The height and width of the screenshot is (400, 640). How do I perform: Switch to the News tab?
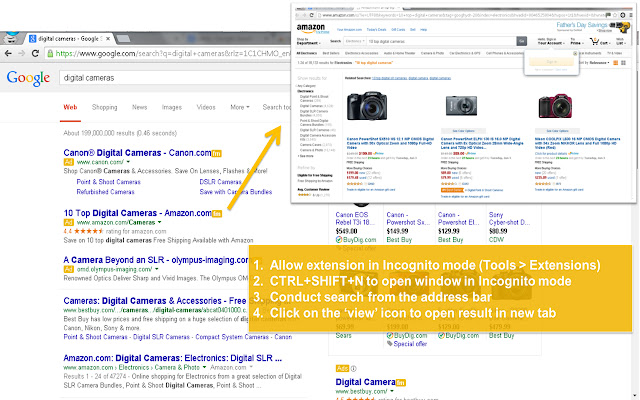point(140,107)
